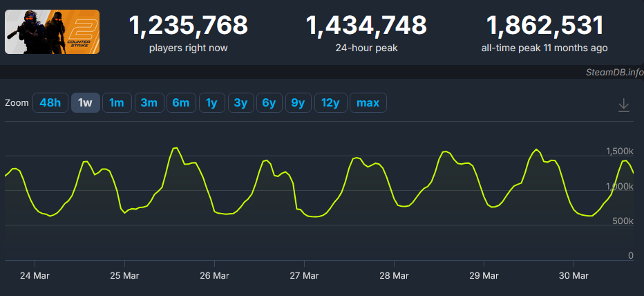Download chart data via arrow icon
Image resolution: width=644 pixels, height=296 pixels.
tap(623, 105)
